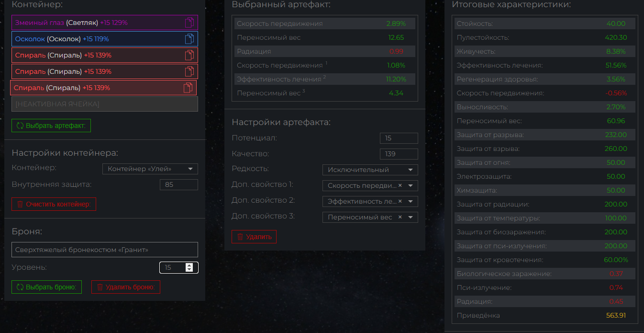Click the Приведёнка value 563.91
The width and height of the screenshot is (644, 333).
(x=616, y=315)
